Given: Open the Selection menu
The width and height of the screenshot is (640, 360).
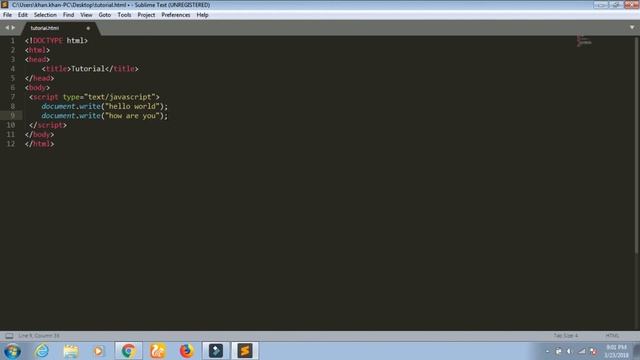Looking at the screenshot, I should point(45,15).
